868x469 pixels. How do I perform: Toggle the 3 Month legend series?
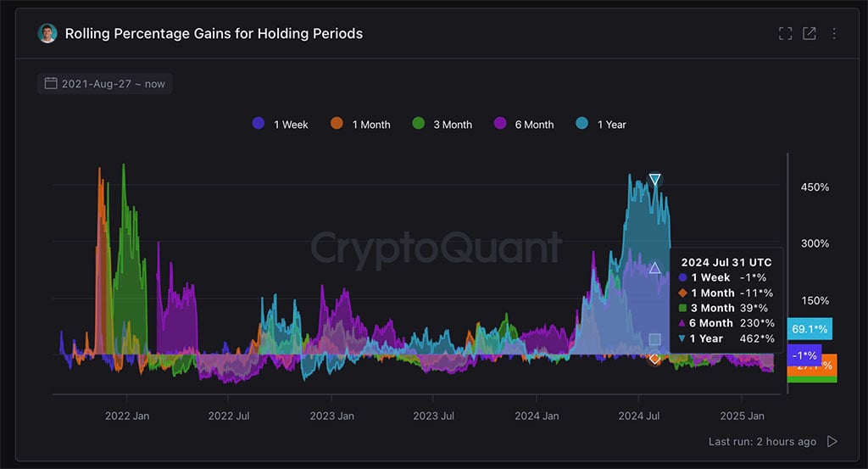coord(442,124)
